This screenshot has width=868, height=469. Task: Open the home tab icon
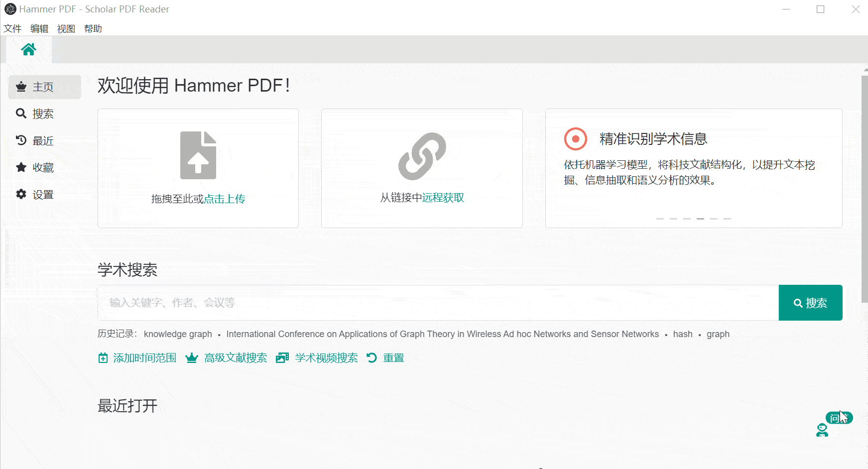pyautogui.click(x=28, y=49)
